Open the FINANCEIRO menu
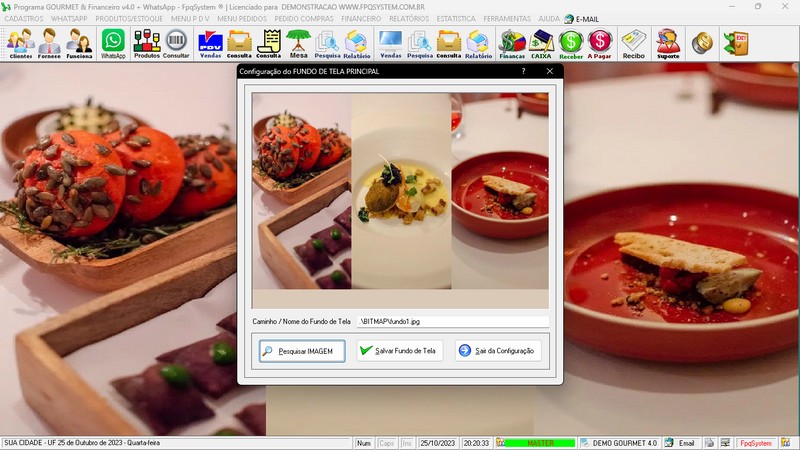This screenshot has width=800, height=450. point(361,18)
